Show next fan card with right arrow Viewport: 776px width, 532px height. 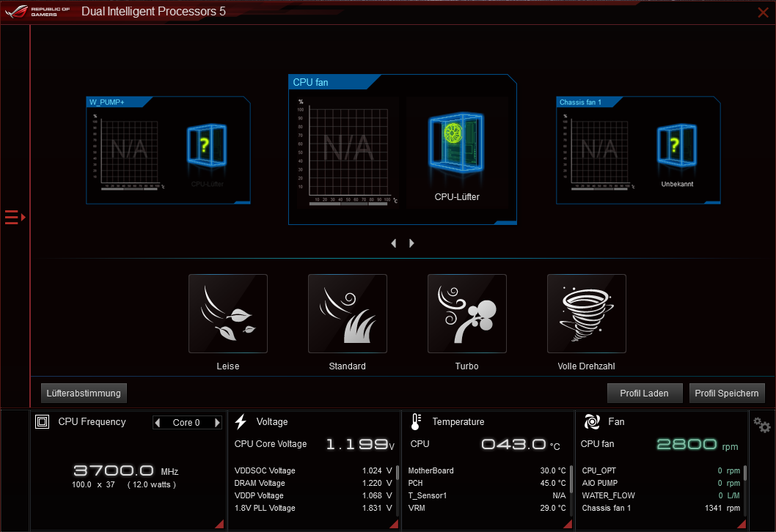411,243
